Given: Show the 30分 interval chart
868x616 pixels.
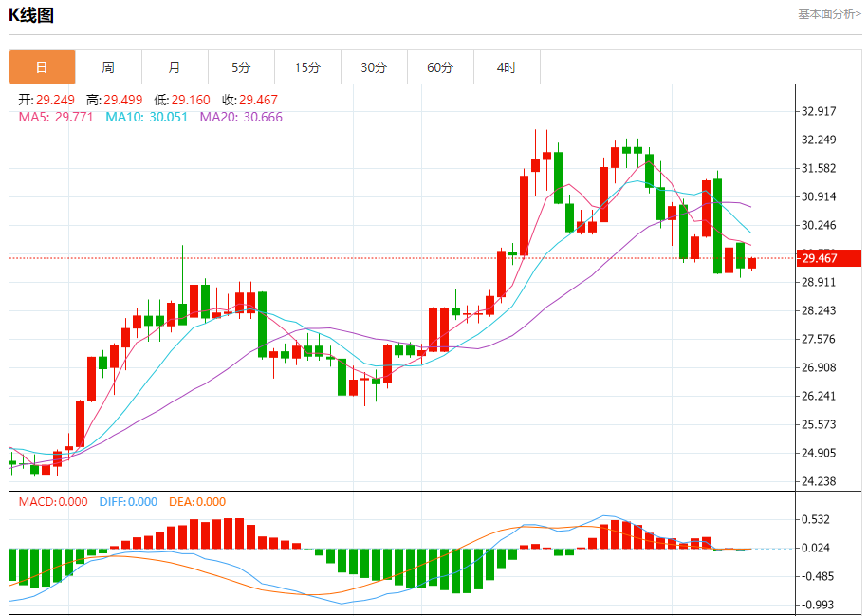Looking at the screenshot, I should (374, 67).
